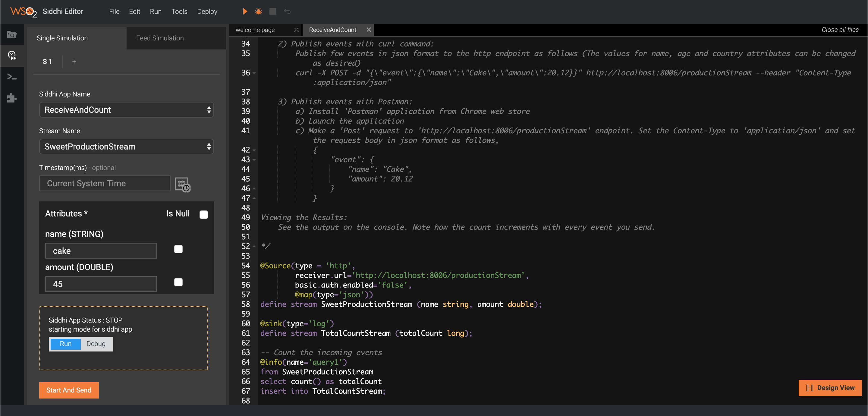Open the extensions puzzle sidebar icon
Image resolution: width=868 pixels, height=416 pixels.
12,98
